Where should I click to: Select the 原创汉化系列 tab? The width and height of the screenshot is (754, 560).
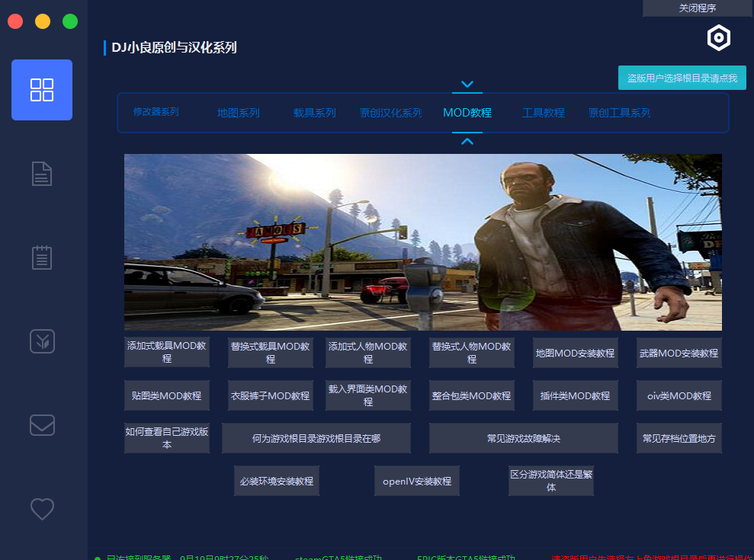(390, 113)
